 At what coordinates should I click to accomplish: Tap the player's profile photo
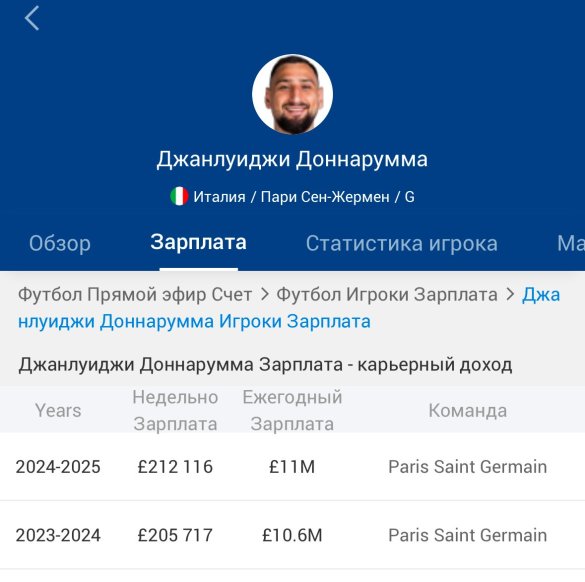pyautogui.click(x=292, y=94)
